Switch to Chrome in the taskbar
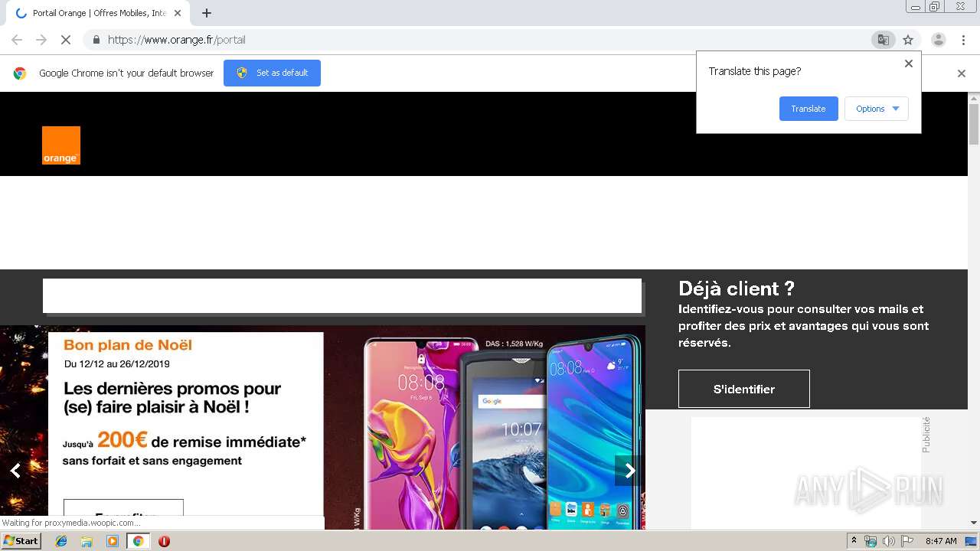Image resolution: width=980 pixels, height=551 pixels. 138,541
